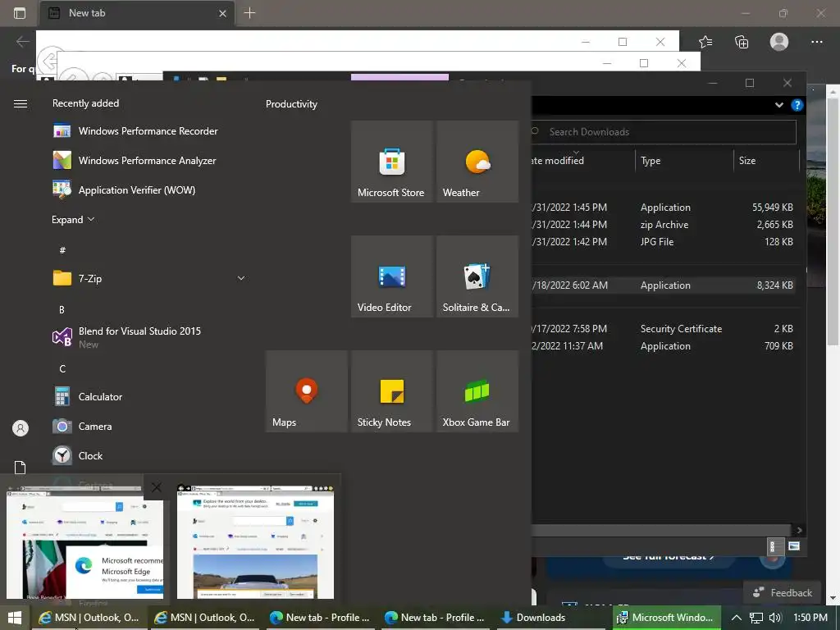
Task: Select the 55,949 KB Application file row
Action: pos(663,208)
